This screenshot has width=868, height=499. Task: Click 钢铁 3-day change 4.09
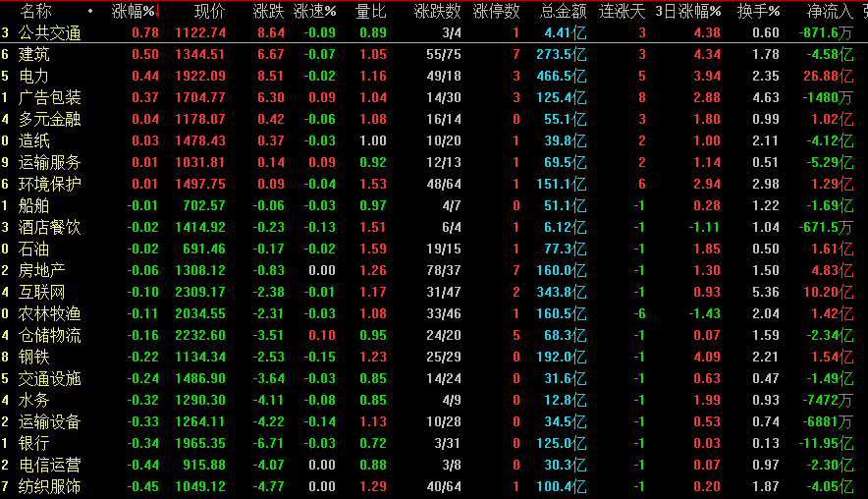coord(707,357)
